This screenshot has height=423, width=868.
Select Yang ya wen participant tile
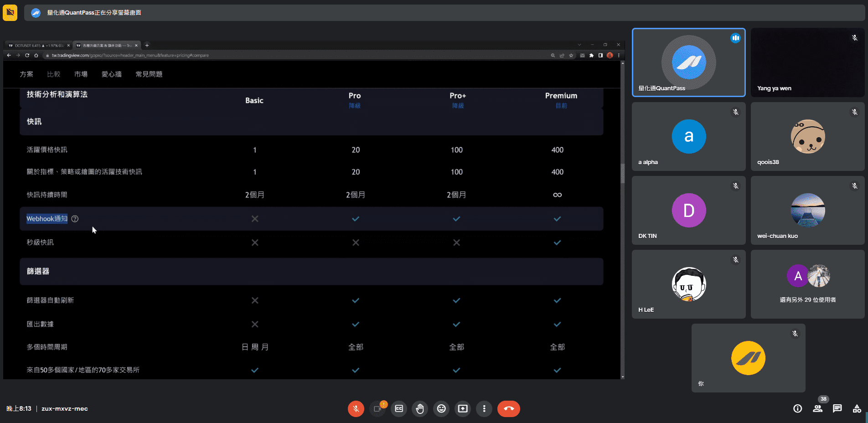(x=807, y=62)
